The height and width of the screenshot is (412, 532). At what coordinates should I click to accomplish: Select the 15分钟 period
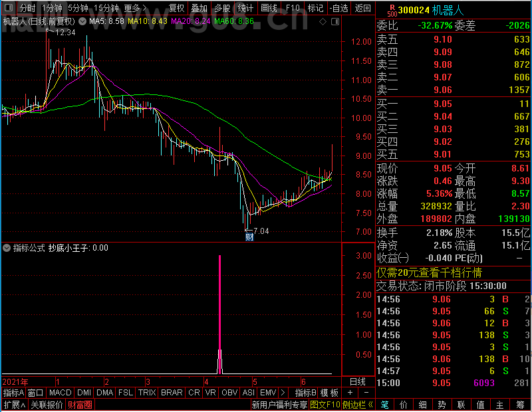(106, 8)
